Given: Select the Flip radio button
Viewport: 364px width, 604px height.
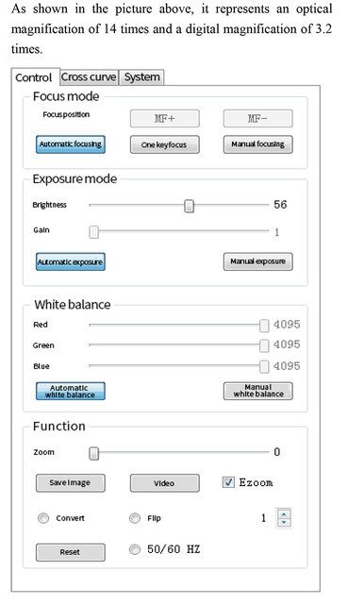Looking at the screenshot, I should [135, 518].
